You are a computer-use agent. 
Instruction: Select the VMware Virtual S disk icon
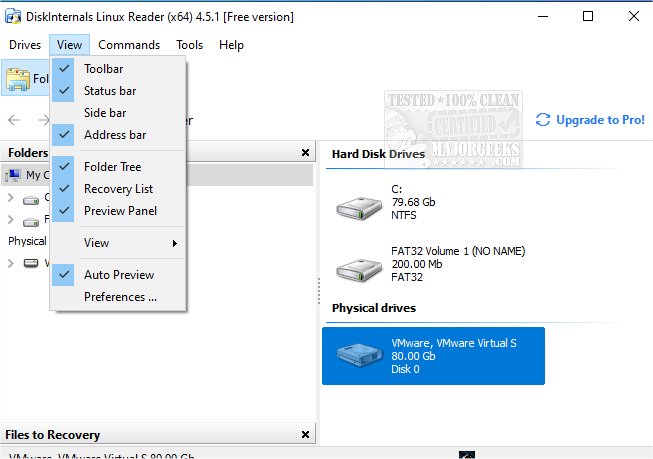click(359, 355)
